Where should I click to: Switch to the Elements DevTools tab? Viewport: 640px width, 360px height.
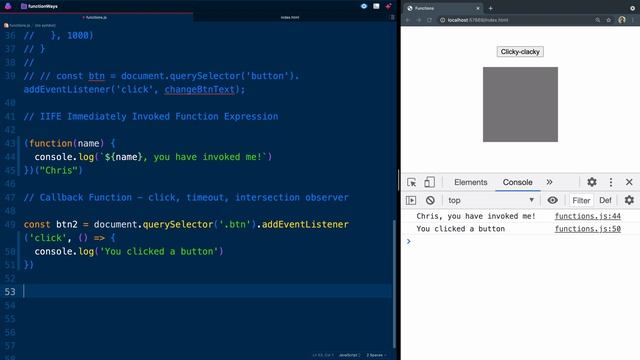click(x=471, y=182)
